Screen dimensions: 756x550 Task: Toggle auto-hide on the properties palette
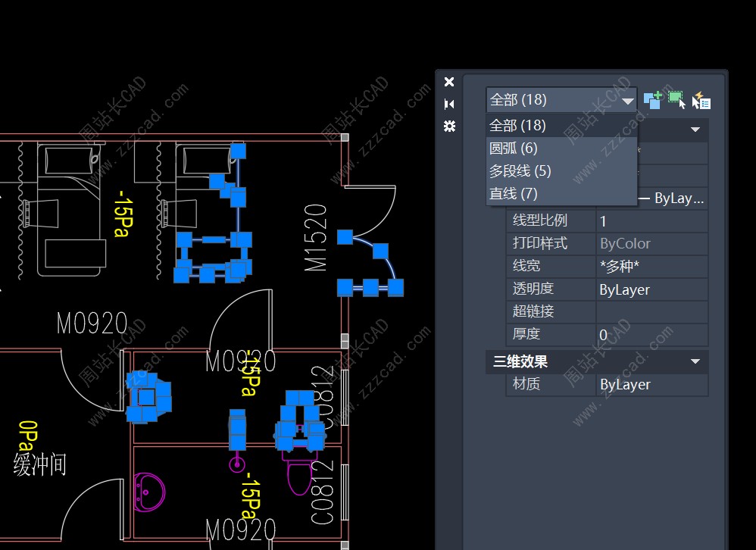(449, 104)
